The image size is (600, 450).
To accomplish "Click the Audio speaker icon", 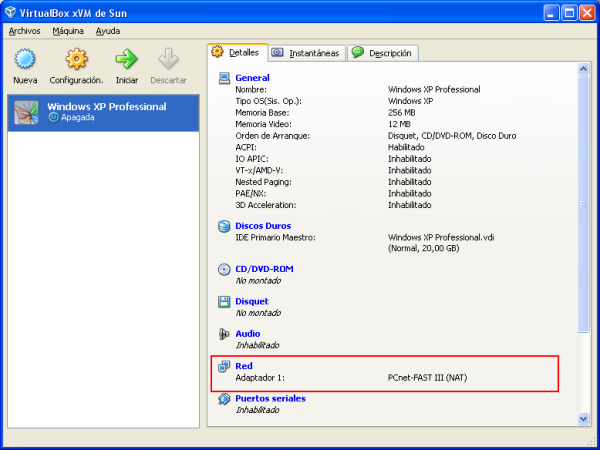I will click(224, 334).
